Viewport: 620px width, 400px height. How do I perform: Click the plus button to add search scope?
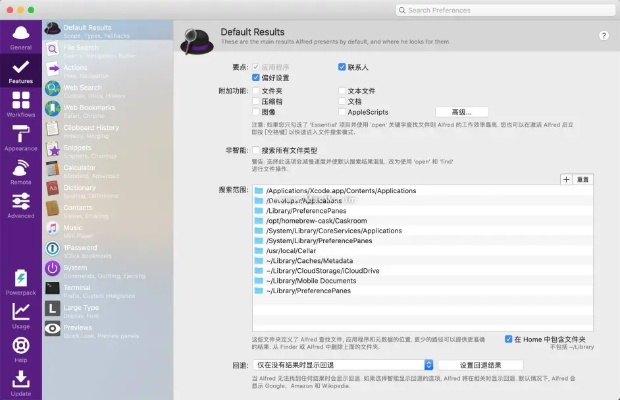[566, 178]
